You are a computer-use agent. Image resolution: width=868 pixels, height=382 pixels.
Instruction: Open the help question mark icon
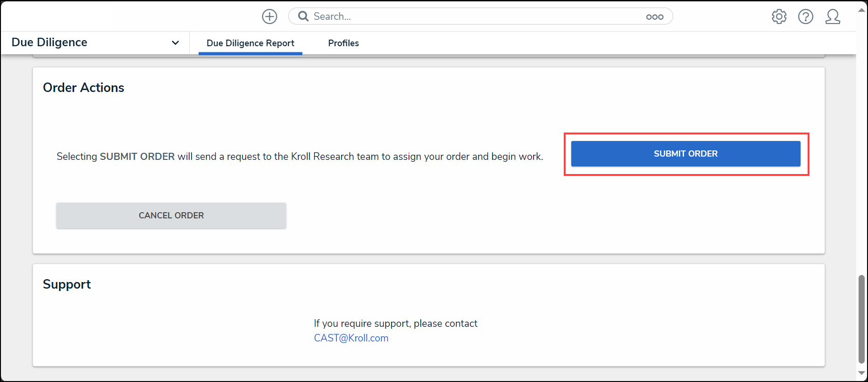[806, 17]
